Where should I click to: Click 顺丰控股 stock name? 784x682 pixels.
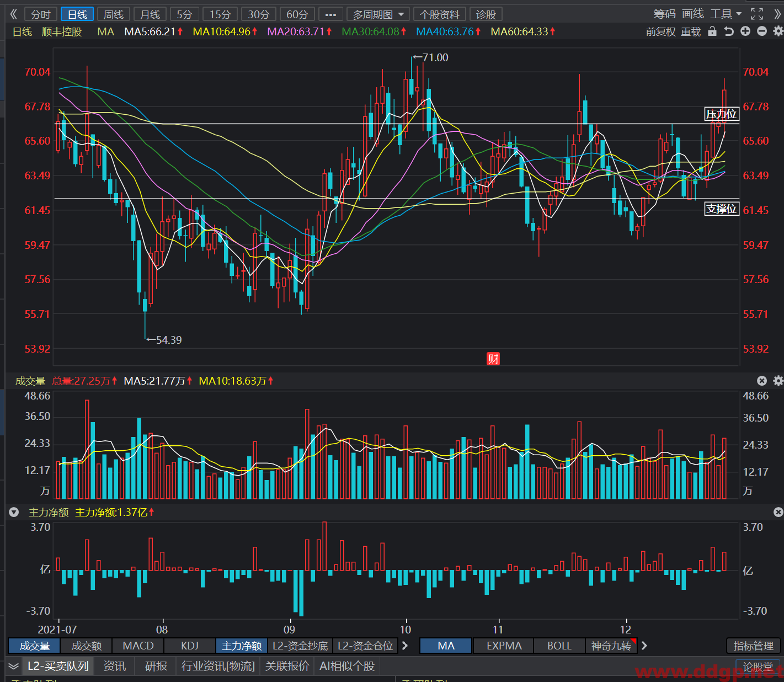point(62,32)
